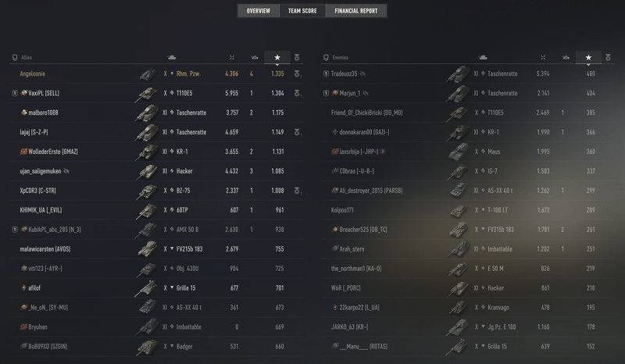Screen dimensions: 625x364
Task: Sort allies by vehicle column icon
Action: (172, 58)
